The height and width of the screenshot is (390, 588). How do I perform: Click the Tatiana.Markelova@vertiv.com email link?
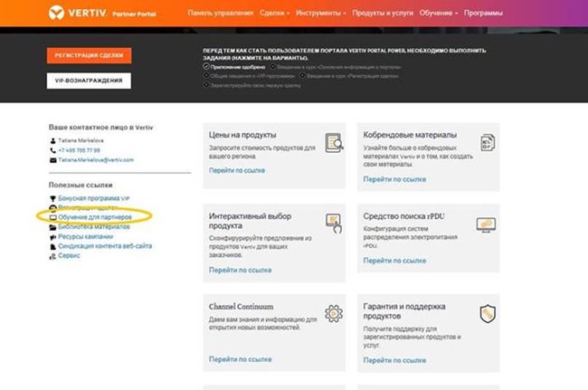coord(96,160)
